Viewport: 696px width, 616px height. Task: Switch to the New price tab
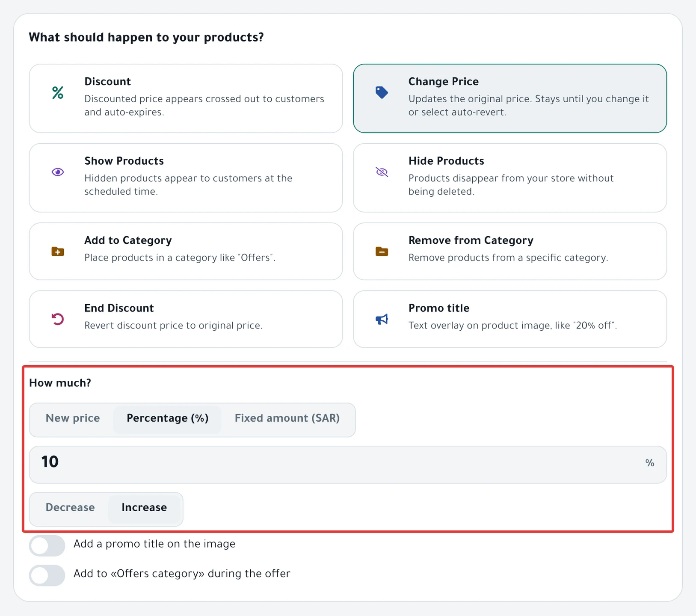73,418
